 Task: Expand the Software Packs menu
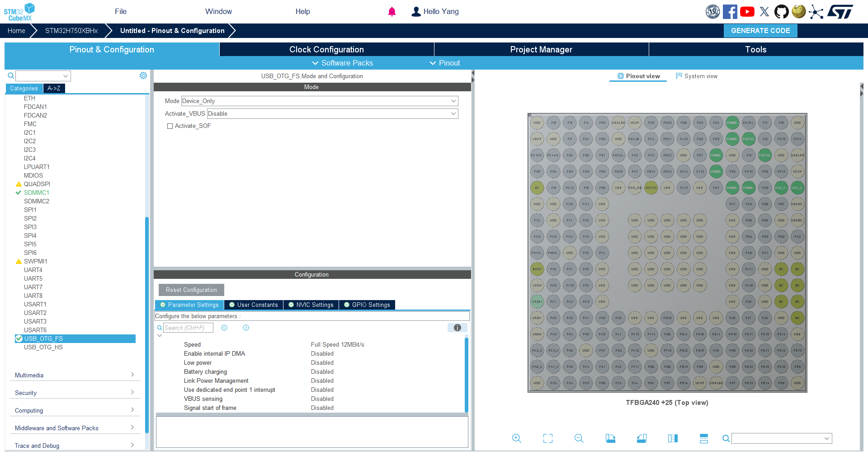point(342,63)
